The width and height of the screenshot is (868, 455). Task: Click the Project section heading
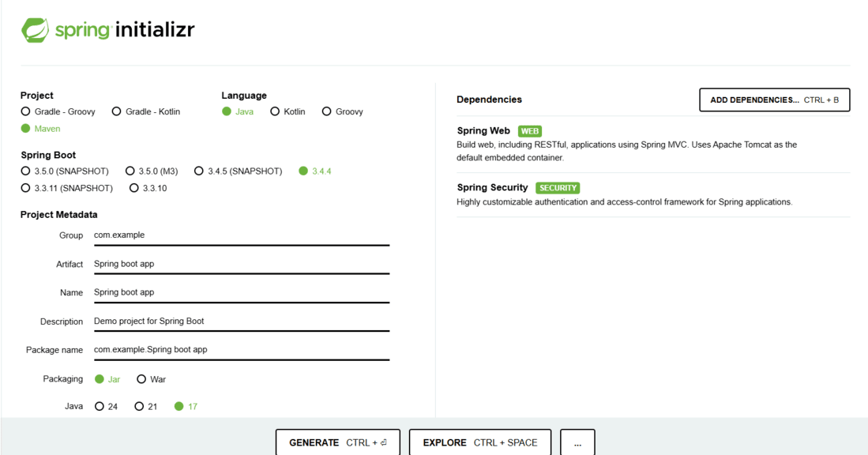pos(37,96)
